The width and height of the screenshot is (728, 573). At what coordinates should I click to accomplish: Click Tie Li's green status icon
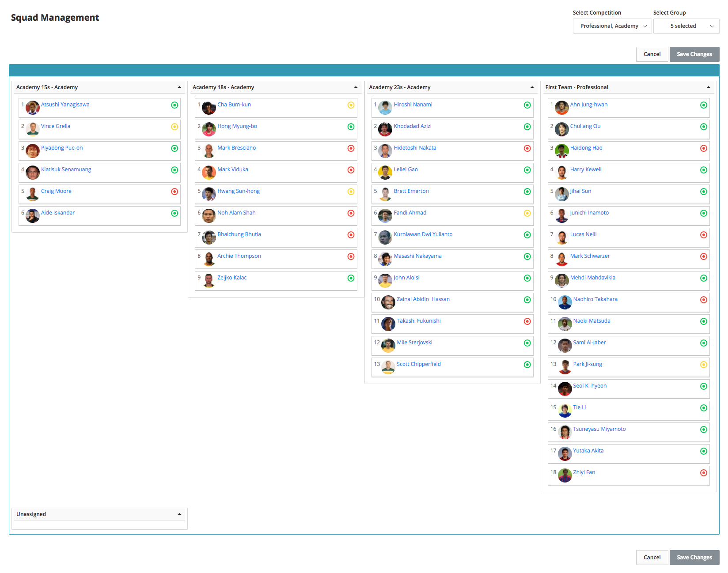point(704,408)
